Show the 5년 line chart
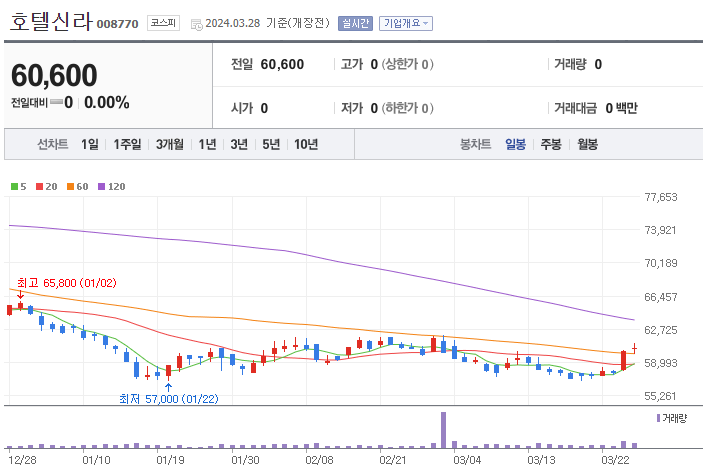Viewport: 703px width, 476px height. point(271,144)
